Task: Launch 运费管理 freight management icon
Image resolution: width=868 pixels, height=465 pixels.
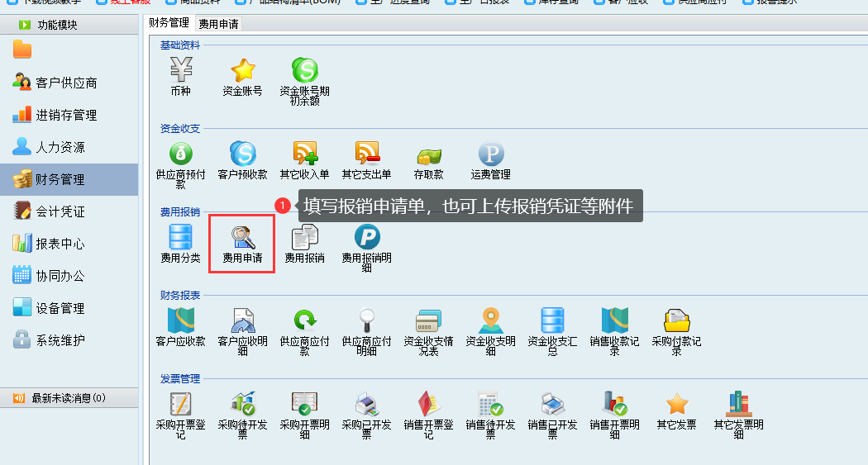Action: click(x=490, y=155)
